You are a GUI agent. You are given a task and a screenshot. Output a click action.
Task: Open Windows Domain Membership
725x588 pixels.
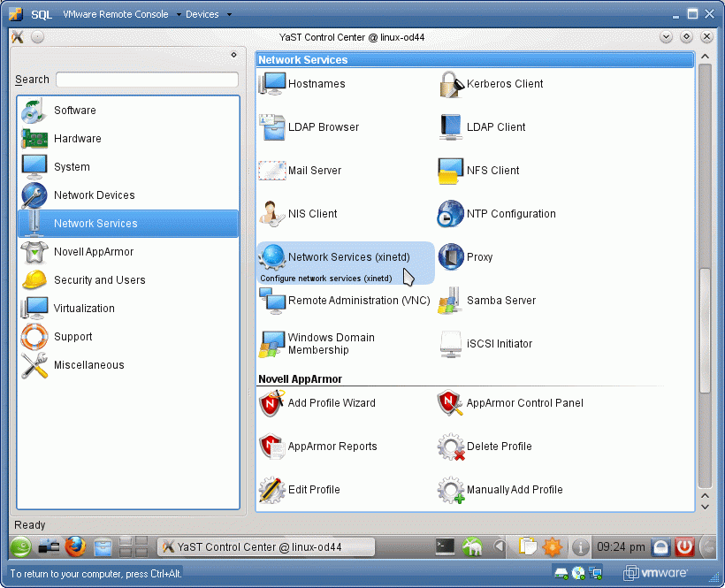click(x=317, y=344)
